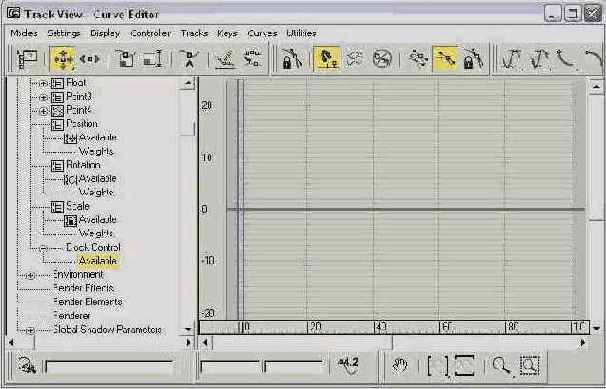The width and height of the screenshot is (606, 389).
Task: Select the Render Elements entry
Action: click(x=88, y=302)
